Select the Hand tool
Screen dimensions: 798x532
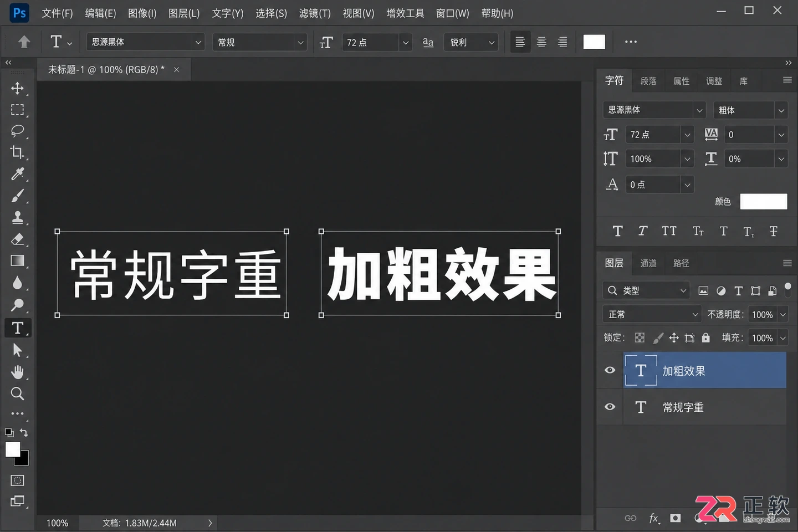18,372
